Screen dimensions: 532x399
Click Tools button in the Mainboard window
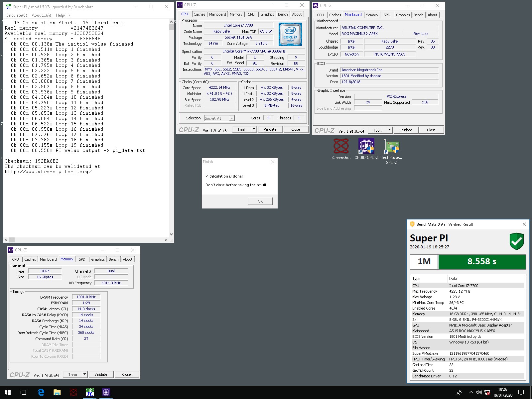click(x=377, y=130)
